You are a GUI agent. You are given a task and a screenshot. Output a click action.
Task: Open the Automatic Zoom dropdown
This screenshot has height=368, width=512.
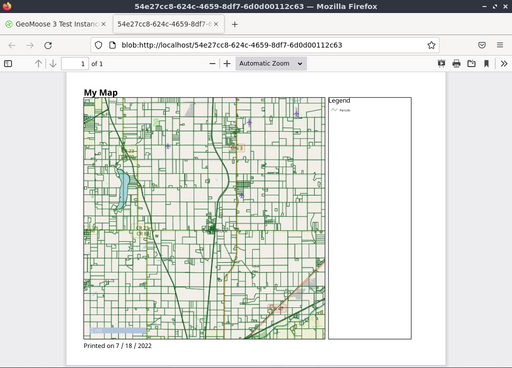271,63
